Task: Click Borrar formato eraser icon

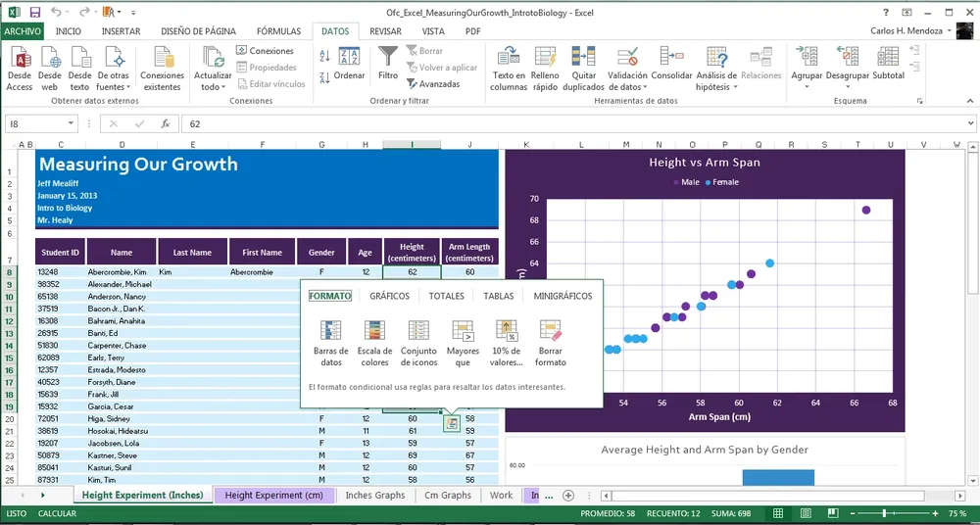Action: point(551,342)
